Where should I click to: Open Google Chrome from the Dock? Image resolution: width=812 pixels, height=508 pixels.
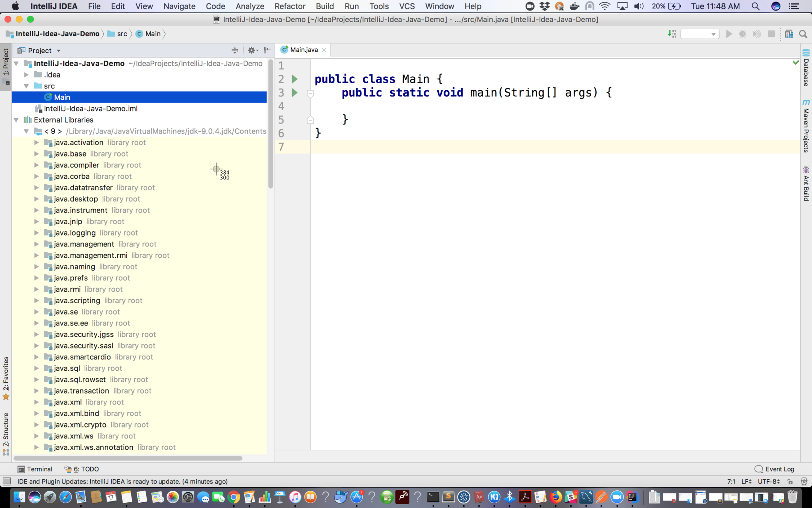pos(233,497)
